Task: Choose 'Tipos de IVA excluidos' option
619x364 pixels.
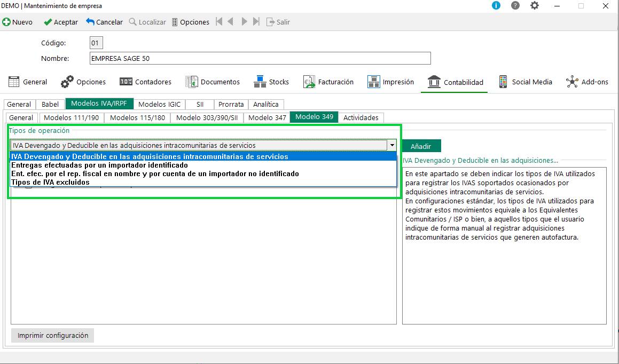Action: click(50, 182)
